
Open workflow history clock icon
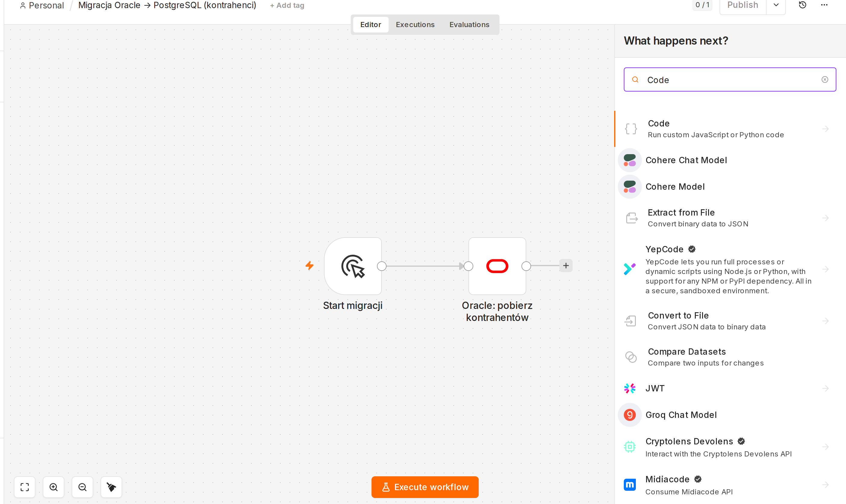click(803, 5)
